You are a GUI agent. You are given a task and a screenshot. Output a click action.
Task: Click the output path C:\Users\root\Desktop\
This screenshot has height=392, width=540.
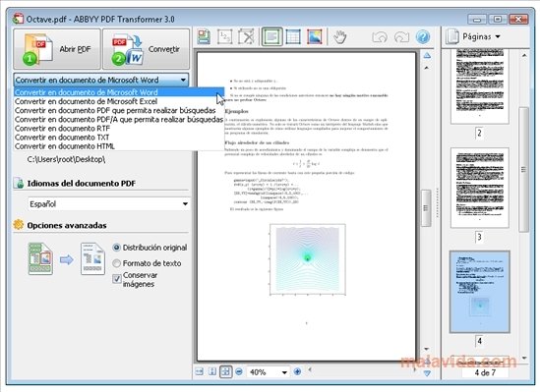[66, 159]
